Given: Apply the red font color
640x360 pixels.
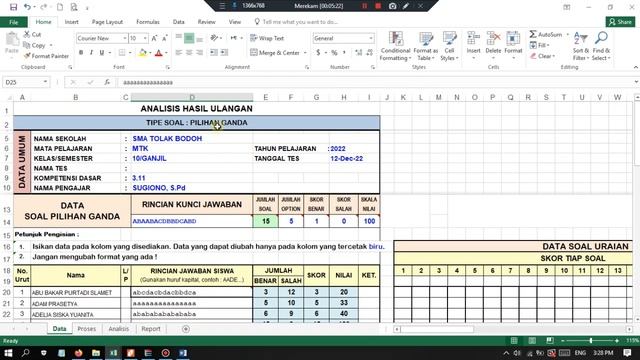Looking at the screenshot, I should (159, 53).
